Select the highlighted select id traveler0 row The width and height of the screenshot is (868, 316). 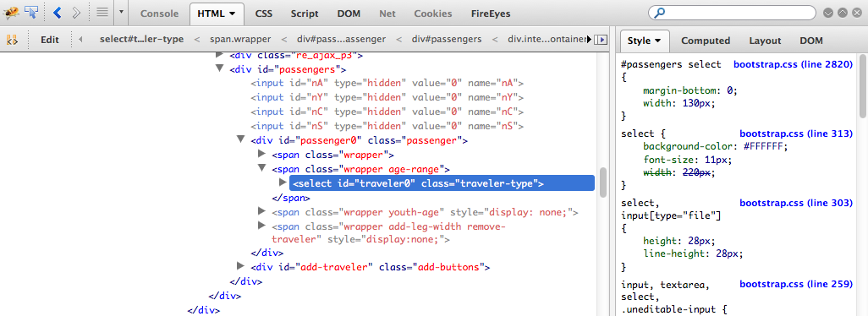tap(442, 183)
